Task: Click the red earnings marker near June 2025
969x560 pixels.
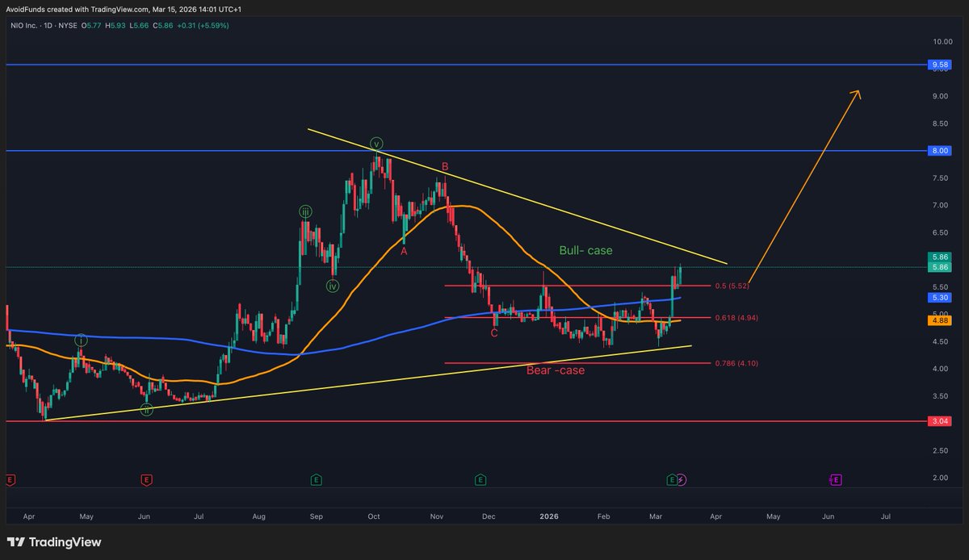Action: [x=146, y=479]
